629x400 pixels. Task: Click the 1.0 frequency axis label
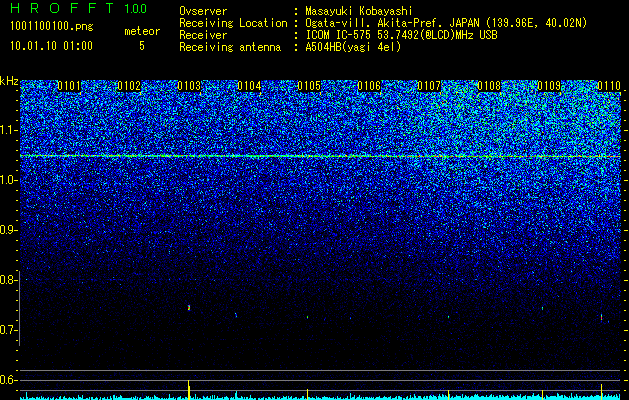point(8,180)
